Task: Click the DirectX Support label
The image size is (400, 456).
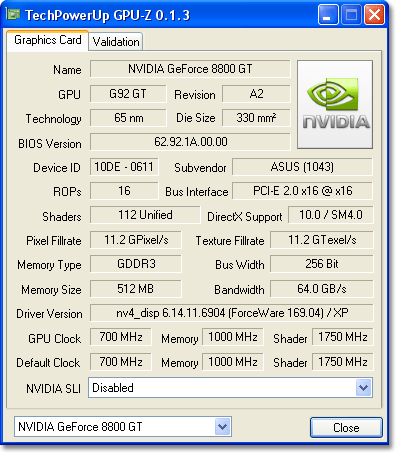Action: point(245,217)
